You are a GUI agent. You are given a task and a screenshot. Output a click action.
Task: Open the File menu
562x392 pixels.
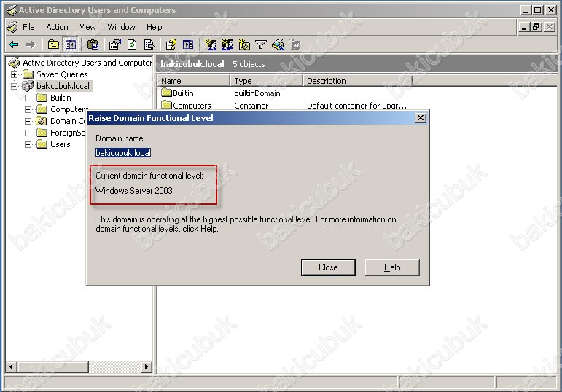click(x=28, y=27)
